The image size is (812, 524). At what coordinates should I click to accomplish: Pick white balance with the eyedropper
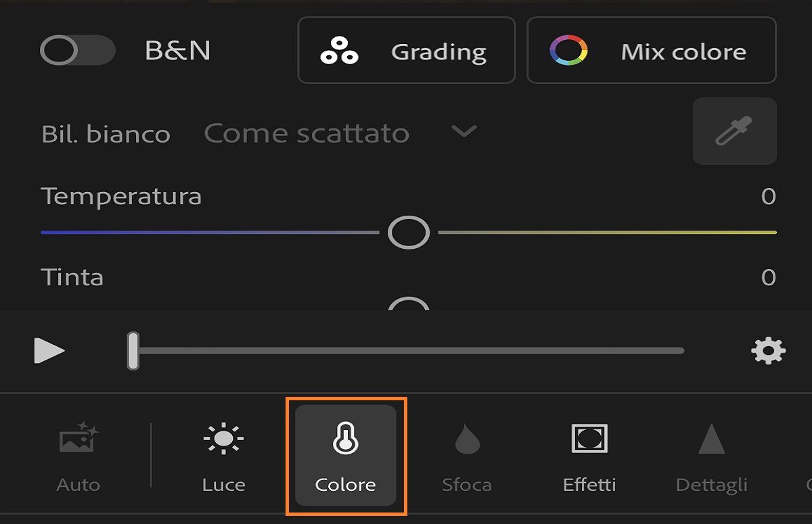click(x=734, y=131)
